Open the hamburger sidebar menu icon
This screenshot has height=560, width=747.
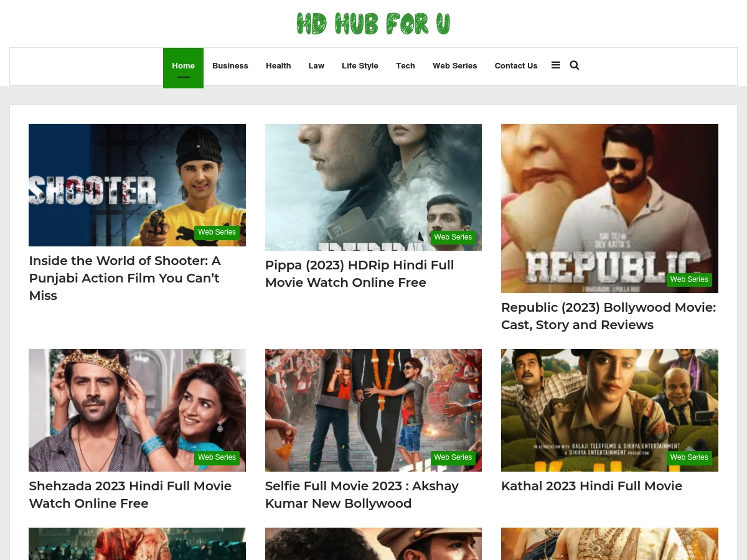point(555,65)
